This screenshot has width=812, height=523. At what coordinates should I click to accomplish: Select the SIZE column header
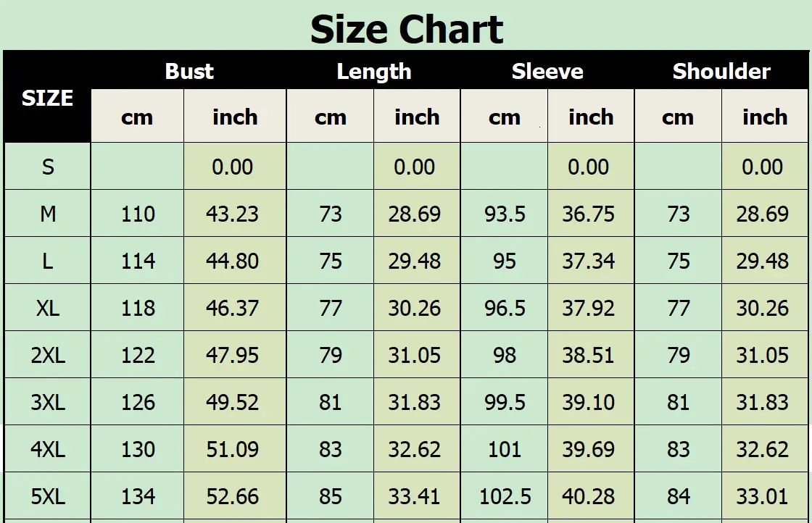(47, 98)
